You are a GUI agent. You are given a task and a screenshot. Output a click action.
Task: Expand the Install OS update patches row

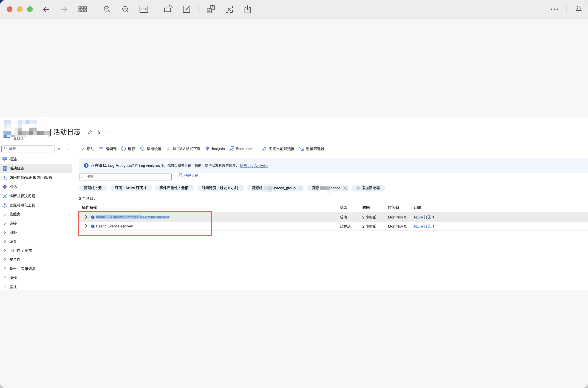(86, 217)
